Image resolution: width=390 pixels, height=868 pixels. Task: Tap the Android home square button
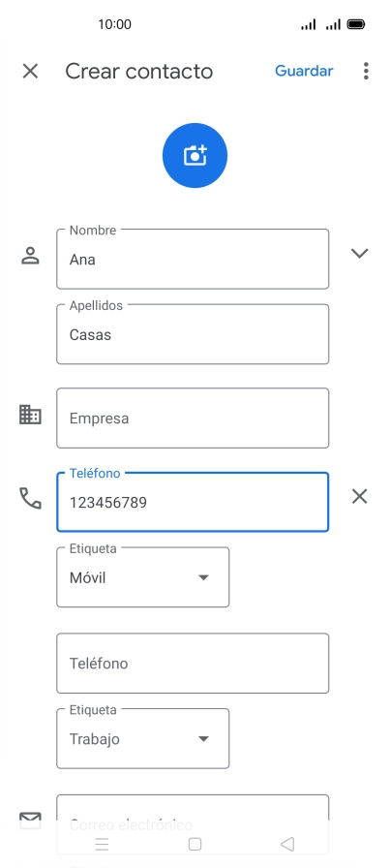195,844
